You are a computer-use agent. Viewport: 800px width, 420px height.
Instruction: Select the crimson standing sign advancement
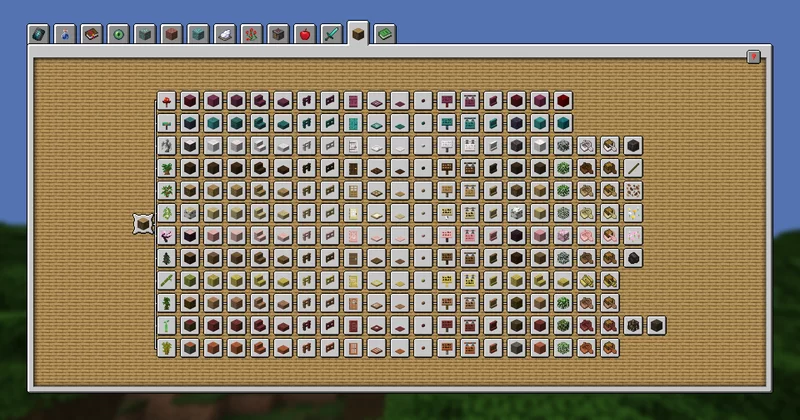tap(446, 101)
